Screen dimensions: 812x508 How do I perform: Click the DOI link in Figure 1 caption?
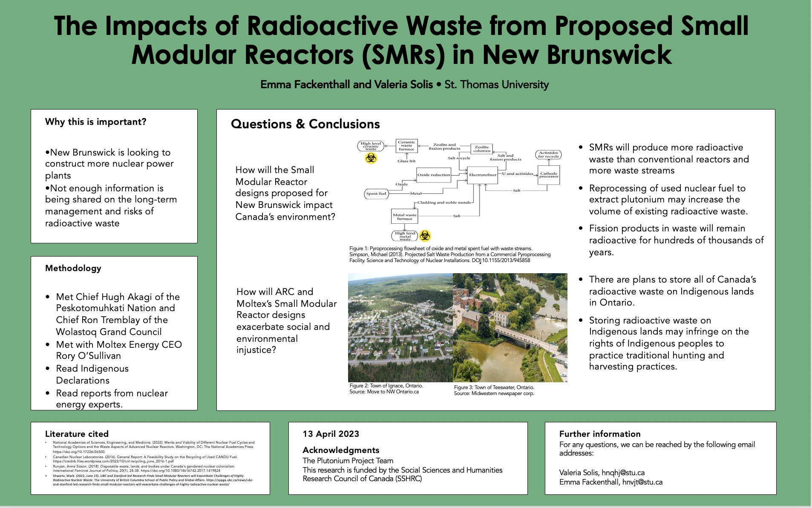point(501,260)
